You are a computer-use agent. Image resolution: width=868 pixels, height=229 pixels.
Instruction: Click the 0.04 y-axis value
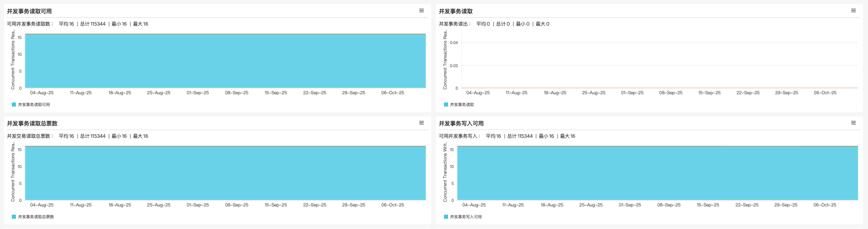tap(454, 43)
